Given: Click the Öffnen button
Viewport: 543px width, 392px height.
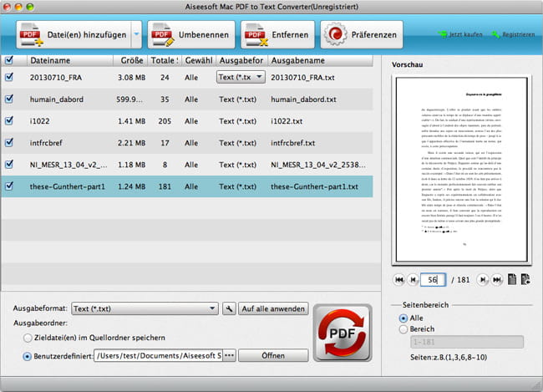Looking at the screenshot, I should click(273, 355).
